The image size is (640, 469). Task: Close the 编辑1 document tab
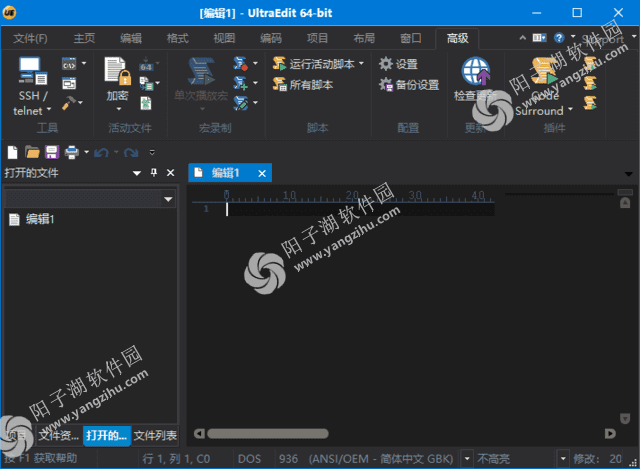(262, 173)
